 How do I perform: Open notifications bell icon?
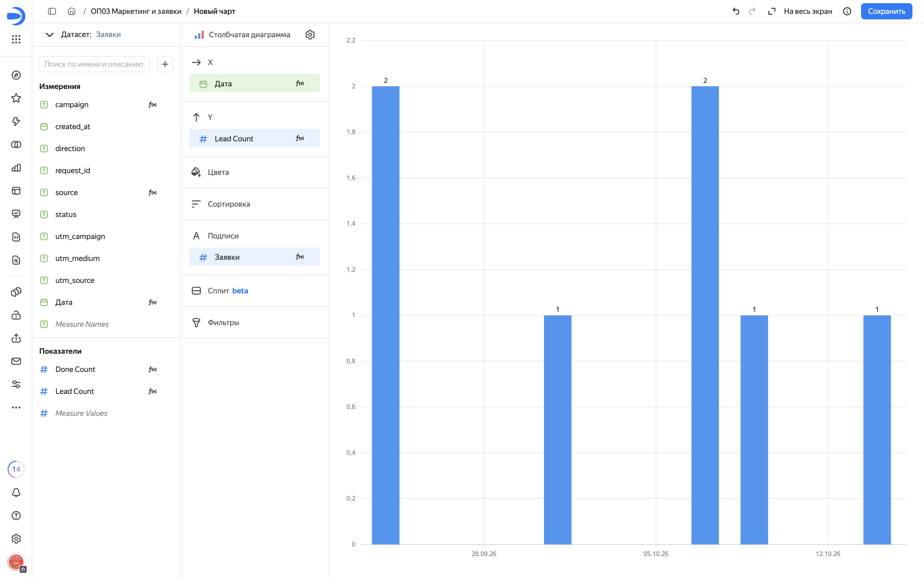16,492
